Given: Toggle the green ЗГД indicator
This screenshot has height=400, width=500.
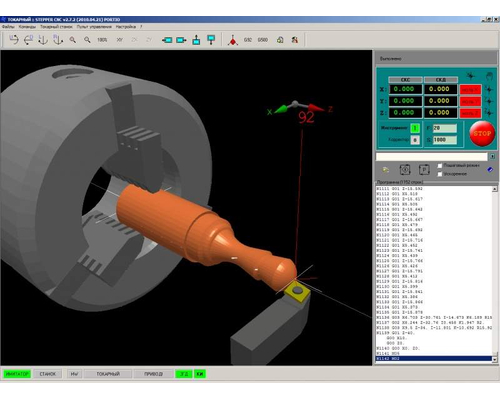Looking at the screenshot, I should [184, 374].
